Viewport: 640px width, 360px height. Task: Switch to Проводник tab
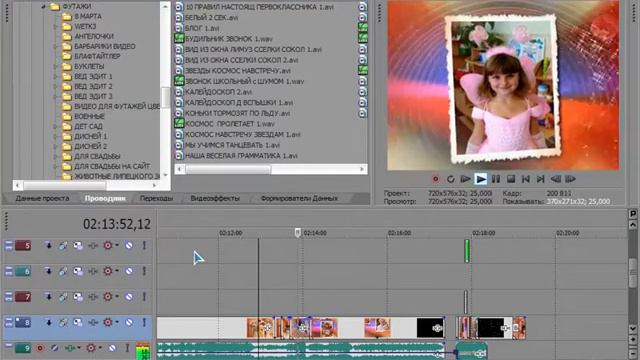[105, 198]
